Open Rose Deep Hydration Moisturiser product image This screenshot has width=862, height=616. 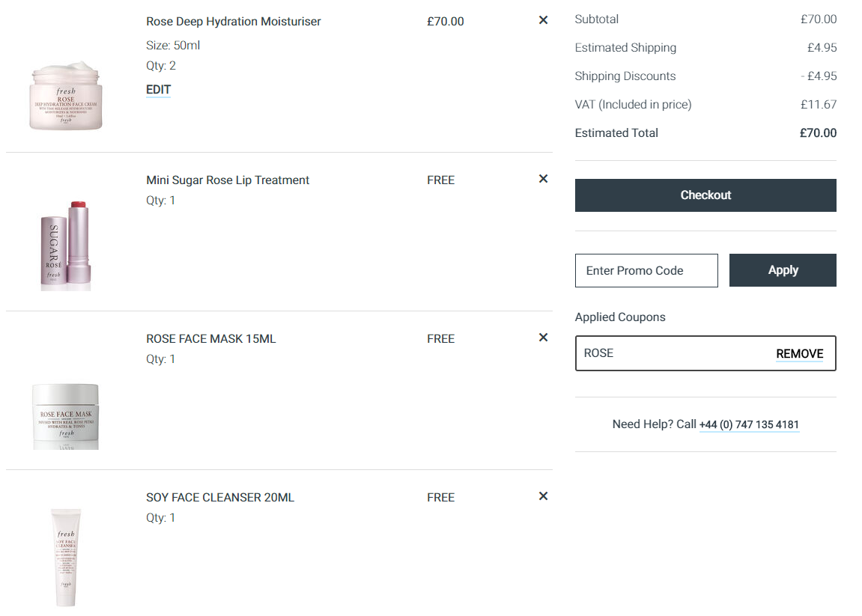click(x=66, y=95)
